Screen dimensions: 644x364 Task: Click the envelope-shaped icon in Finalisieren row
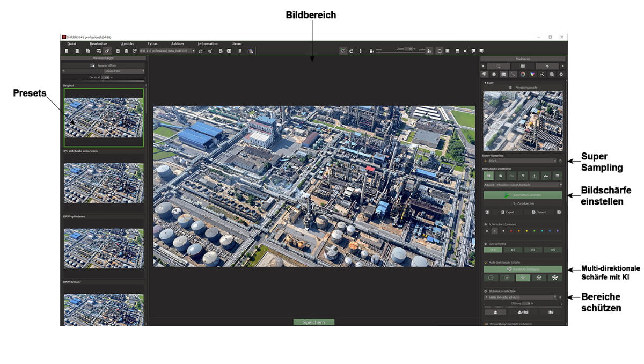(x=503, y=74)
